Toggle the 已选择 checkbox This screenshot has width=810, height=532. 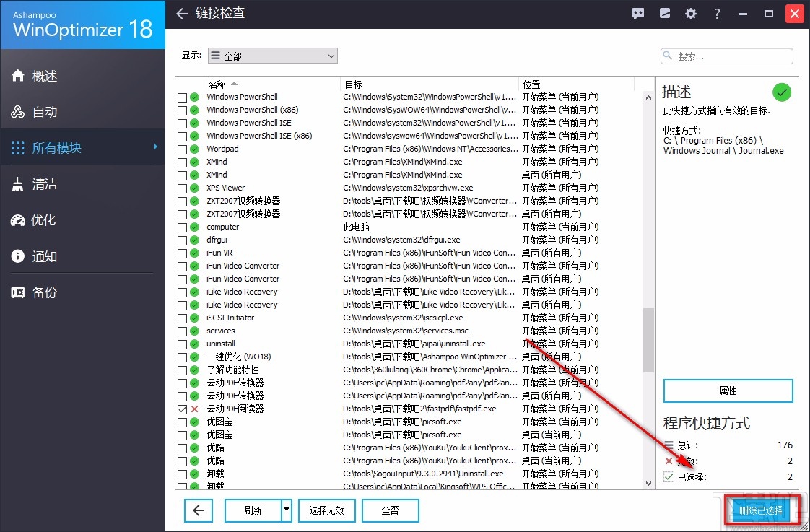(669, 476)
